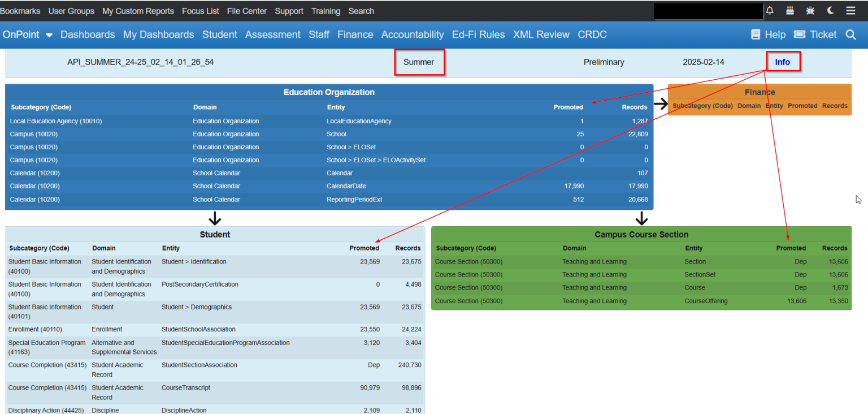
Task: Click the search input field in the top bar
Action: [x=708, y=10]
